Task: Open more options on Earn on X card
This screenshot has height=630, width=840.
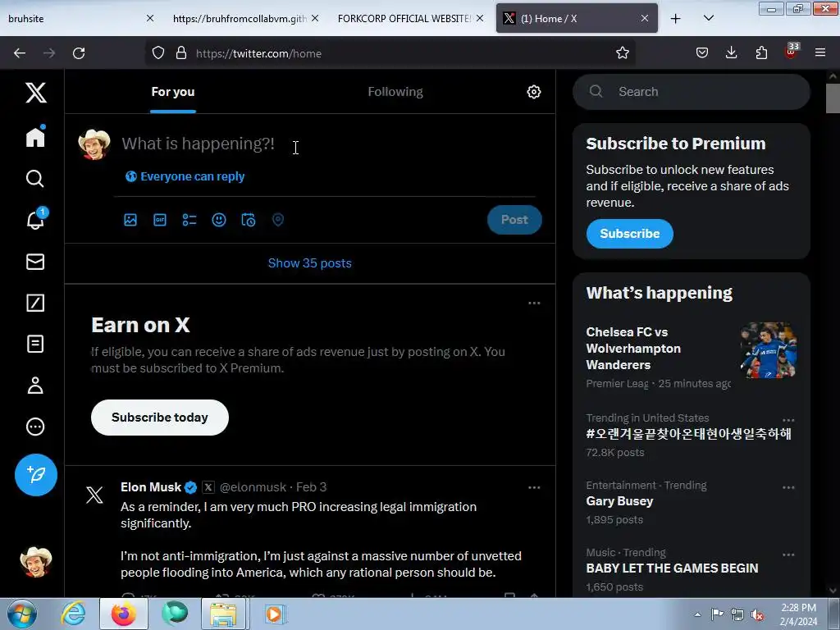Action: (x=534, y=304)
